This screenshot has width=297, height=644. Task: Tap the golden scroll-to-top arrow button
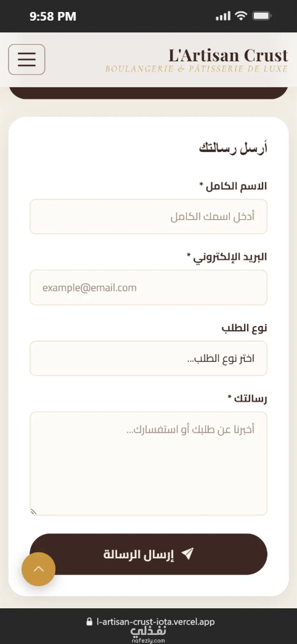click(38, 569)
